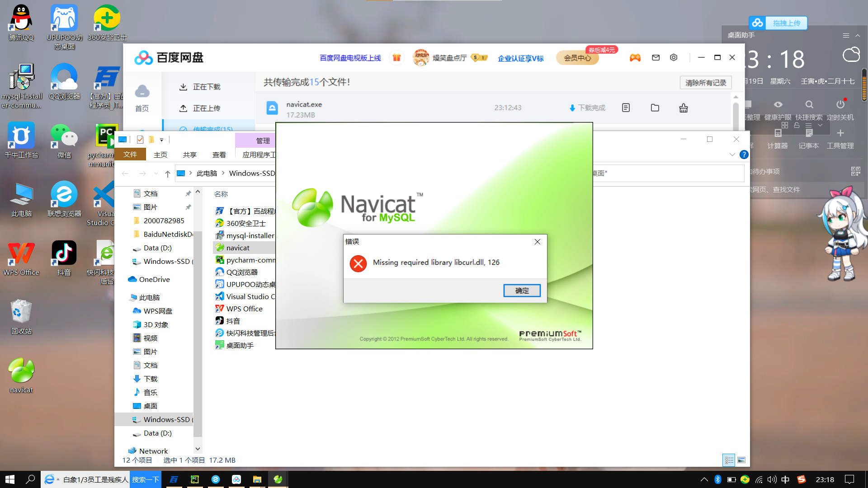
Task: Select navicat file in file list
Action: point(238,248)
